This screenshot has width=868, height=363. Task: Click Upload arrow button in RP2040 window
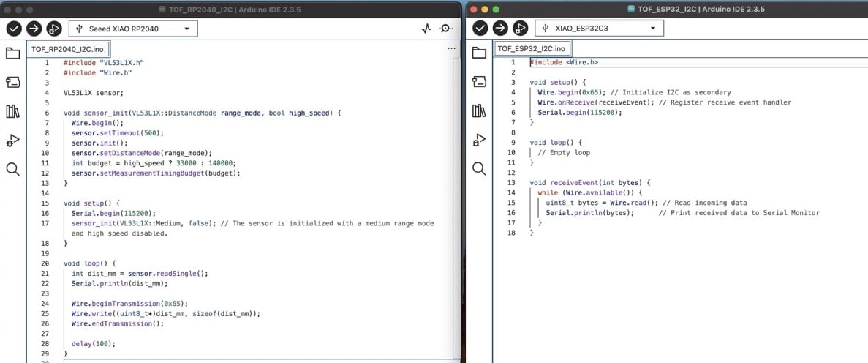pos(34,29)
